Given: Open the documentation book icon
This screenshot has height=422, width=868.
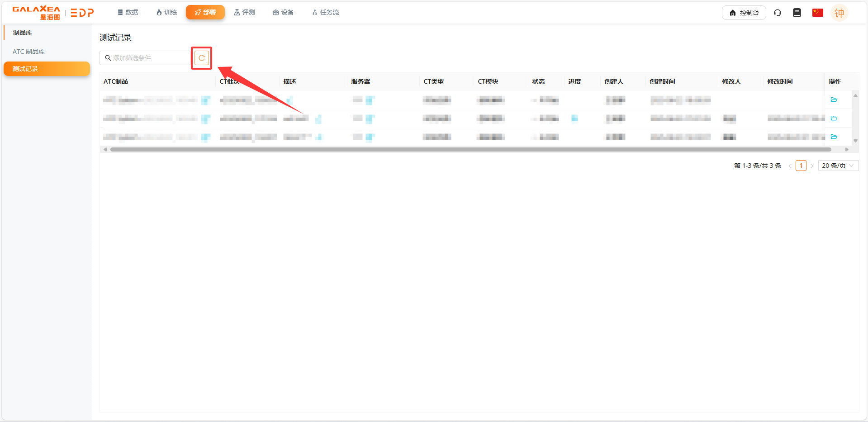Looking at the screenshot, I should (797, 13).
